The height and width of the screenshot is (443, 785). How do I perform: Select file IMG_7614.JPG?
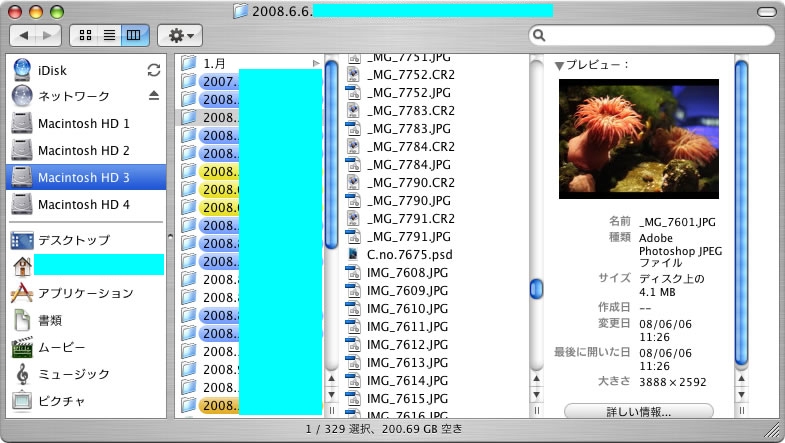tap(407, 381)
